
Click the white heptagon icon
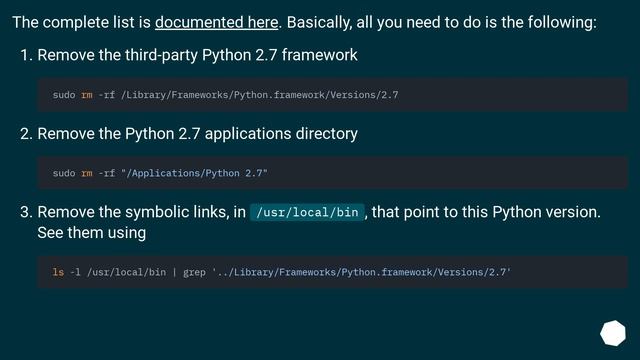click(613, 333)
